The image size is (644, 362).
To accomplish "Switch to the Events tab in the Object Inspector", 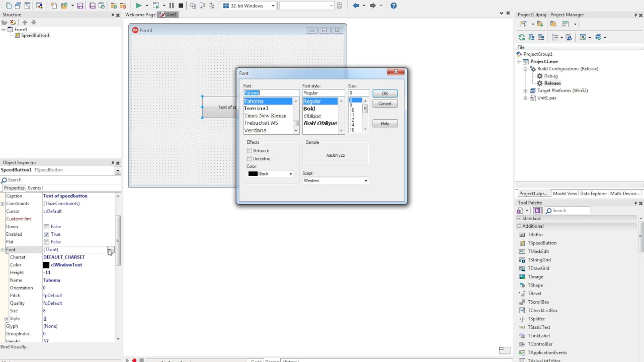I will click(34, 188).
